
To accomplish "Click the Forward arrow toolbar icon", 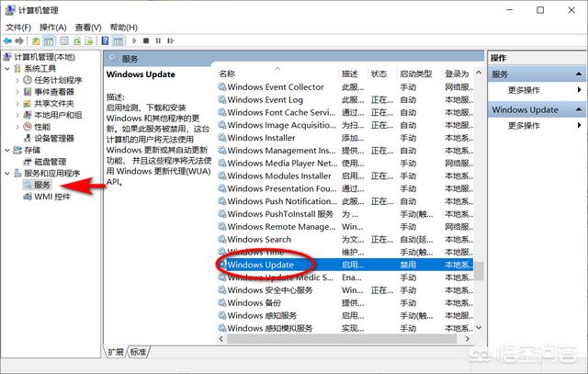I will pos(19,40).
